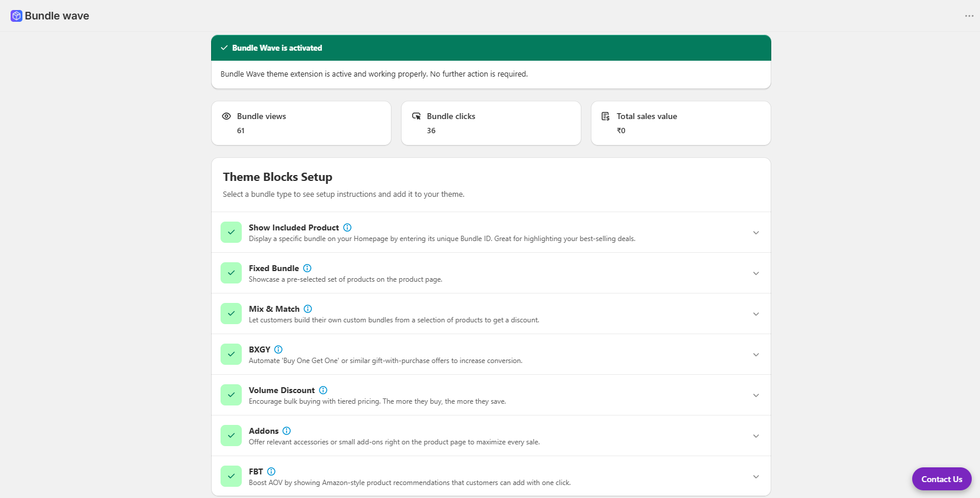The image size is (980, 498).
Task: Click the info icon beside BXGY
Action: (278, 349)
